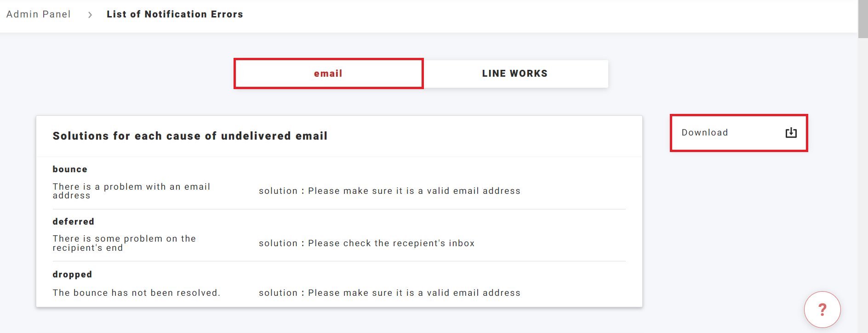This screenshot has height=333, width=868.
Task: Click the solution text in the bounce row
Action: (389, 191)
